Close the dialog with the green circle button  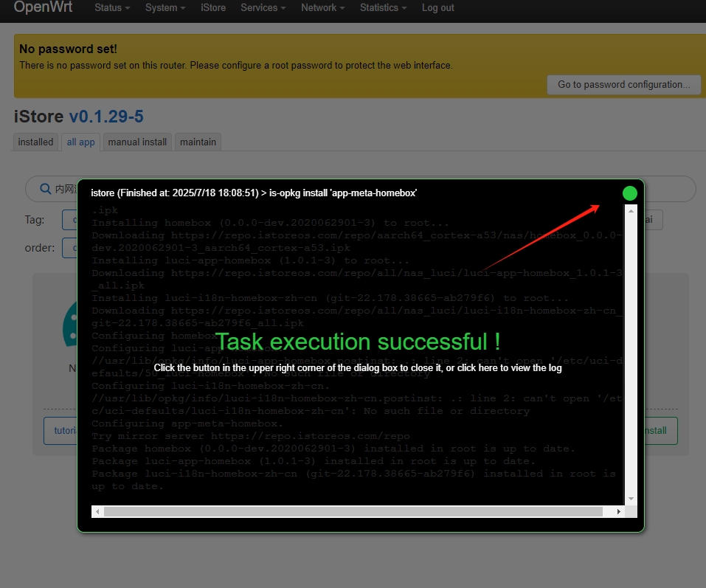pos(629,193)
